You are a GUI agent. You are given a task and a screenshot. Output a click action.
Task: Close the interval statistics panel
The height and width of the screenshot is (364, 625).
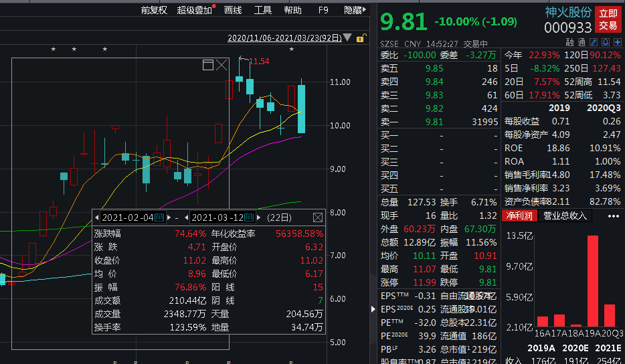318,217
